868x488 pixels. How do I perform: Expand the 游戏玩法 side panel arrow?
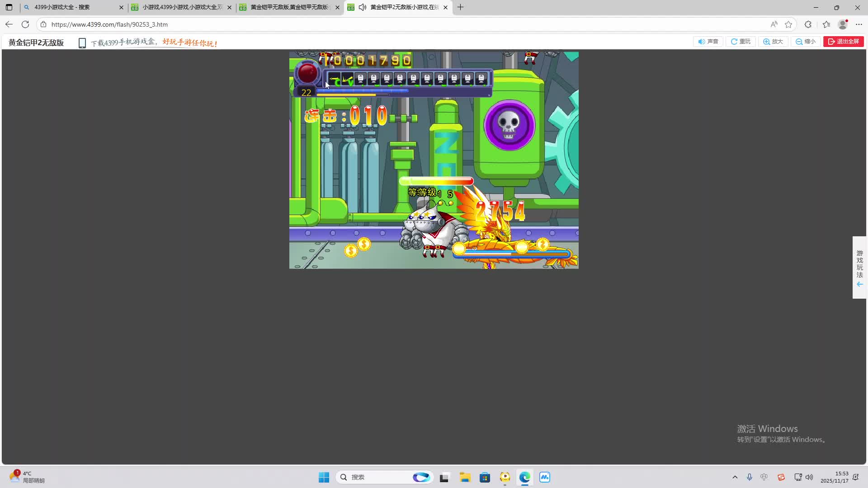pyautogui.click(x=859, y=284)
